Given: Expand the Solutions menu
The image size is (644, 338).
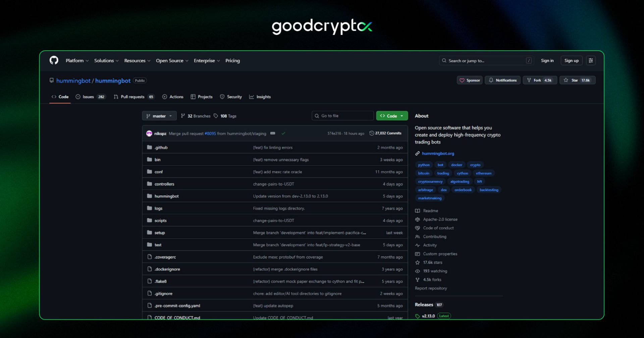Looking at the screenshot, I should 106,61.
